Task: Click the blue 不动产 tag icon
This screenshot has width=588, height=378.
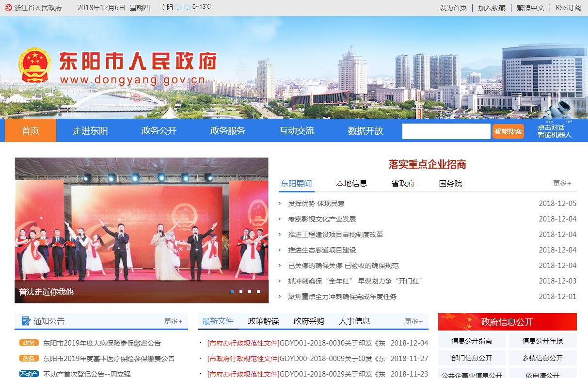Action: pos(29,374)
